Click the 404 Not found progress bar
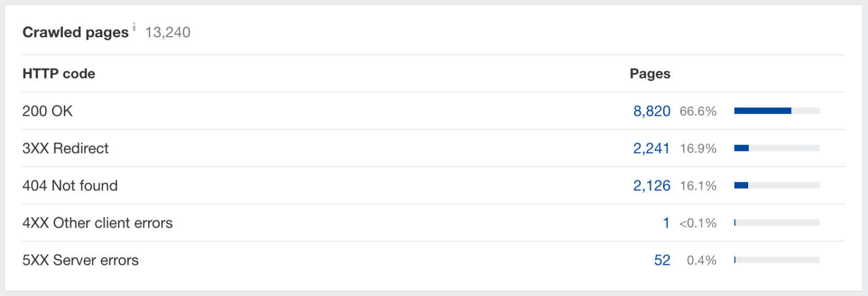The height and width of the screenshot is (296, 868). [776, 186]
